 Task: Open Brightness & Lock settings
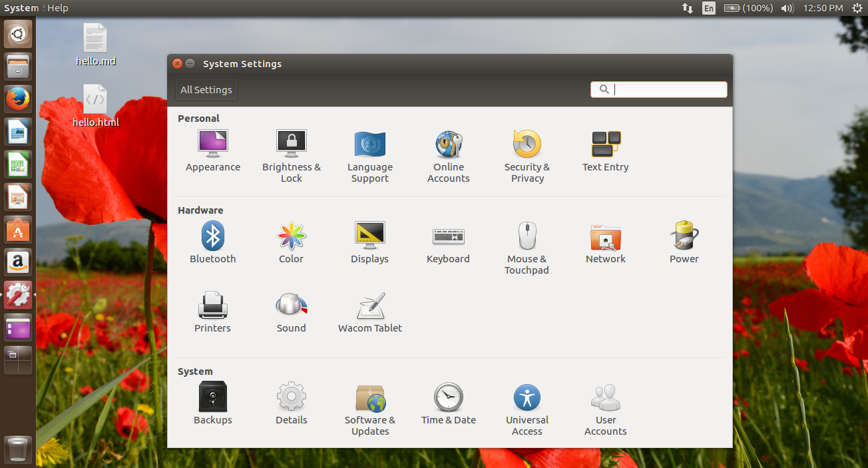pyautogui.click(x=292, y=156)
